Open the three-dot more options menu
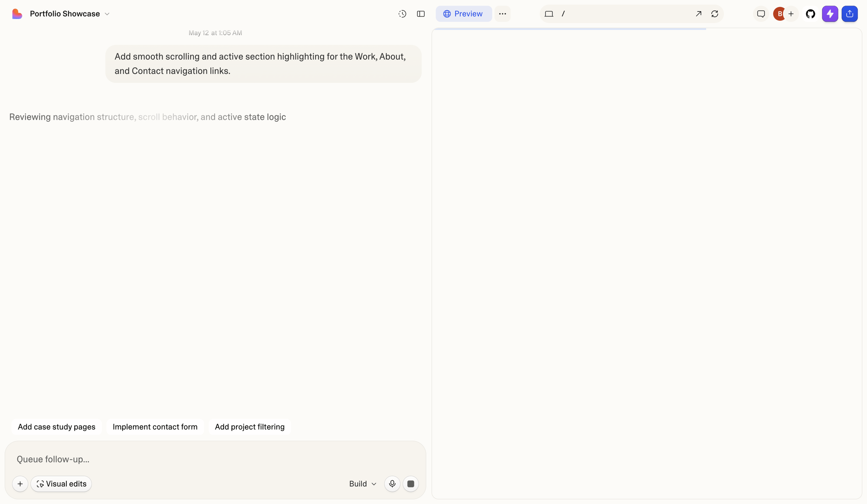867x504 pixels. coord(502,14)
